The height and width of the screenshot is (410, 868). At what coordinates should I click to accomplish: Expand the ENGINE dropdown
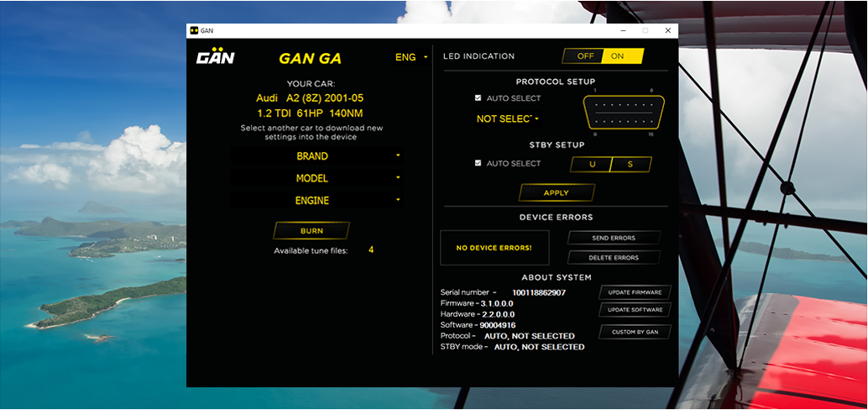tap(316, 201)
